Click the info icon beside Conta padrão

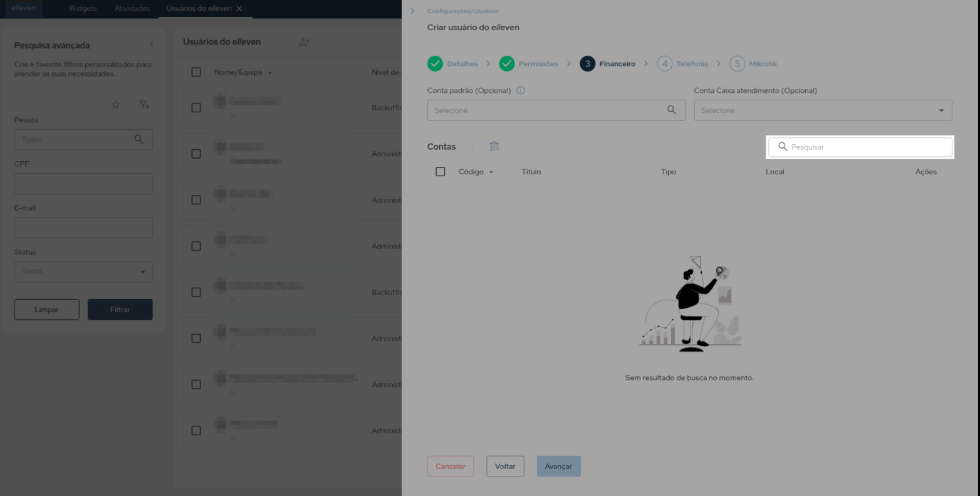[x=521, y=90]
